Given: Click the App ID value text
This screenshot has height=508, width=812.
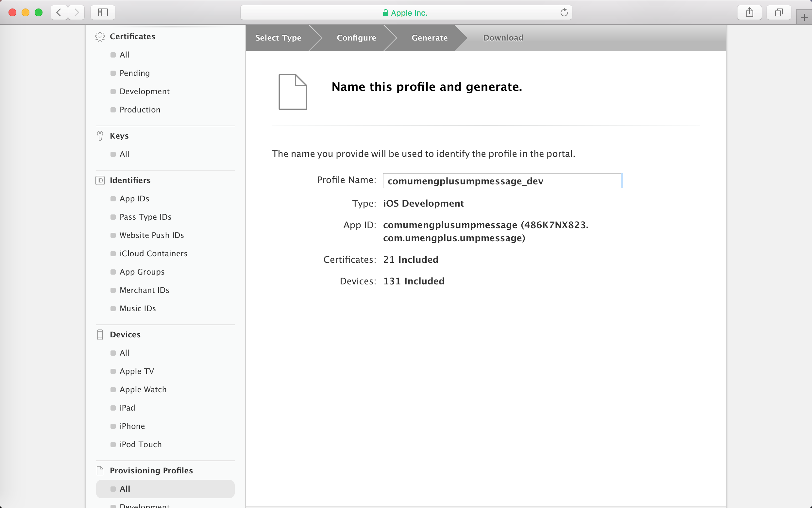Looking at the screenshot, I should pyautogui.click(x=486, y=231).
